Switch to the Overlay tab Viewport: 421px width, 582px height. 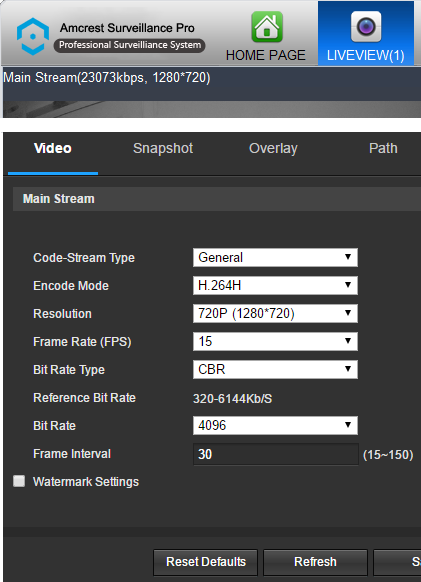coord(273,148)
